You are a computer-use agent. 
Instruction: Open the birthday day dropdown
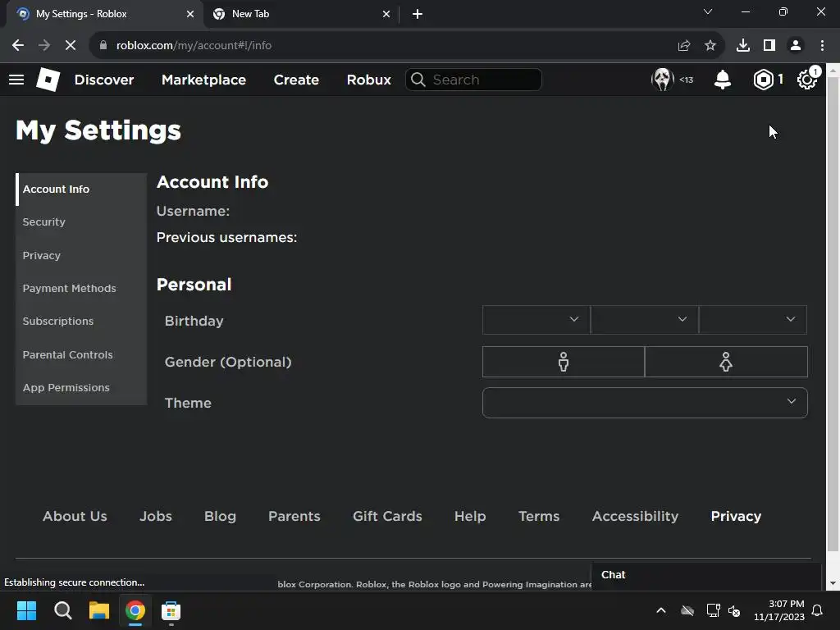point(645,320)
